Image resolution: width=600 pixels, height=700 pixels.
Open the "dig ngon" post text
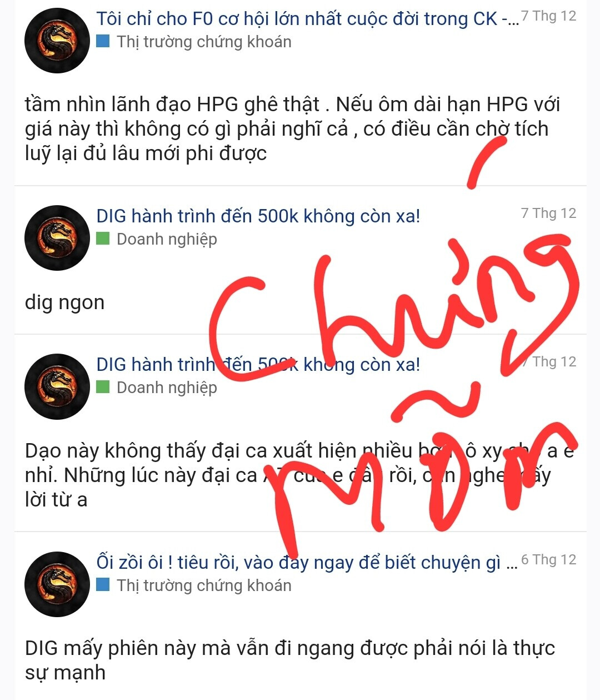point(64,302)
